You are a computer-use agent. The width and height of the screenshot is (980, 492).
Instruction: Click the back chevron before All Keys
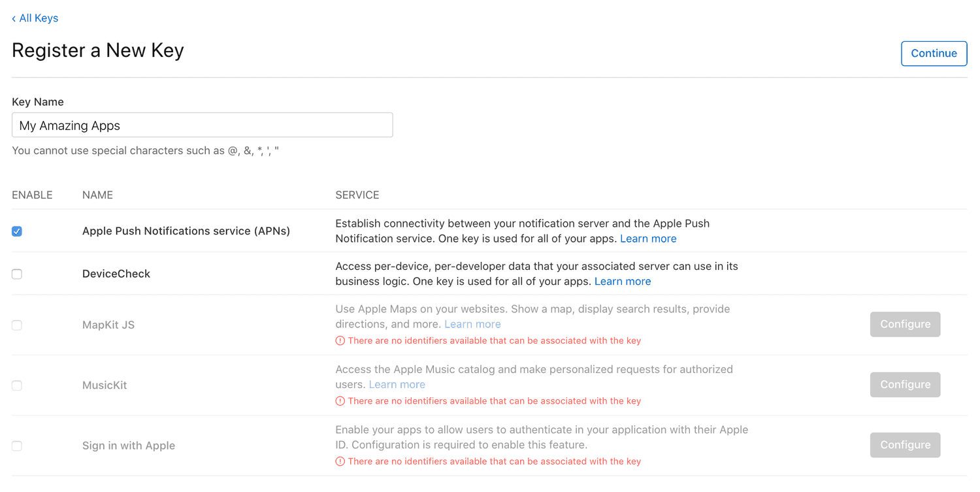pos(12,18)
